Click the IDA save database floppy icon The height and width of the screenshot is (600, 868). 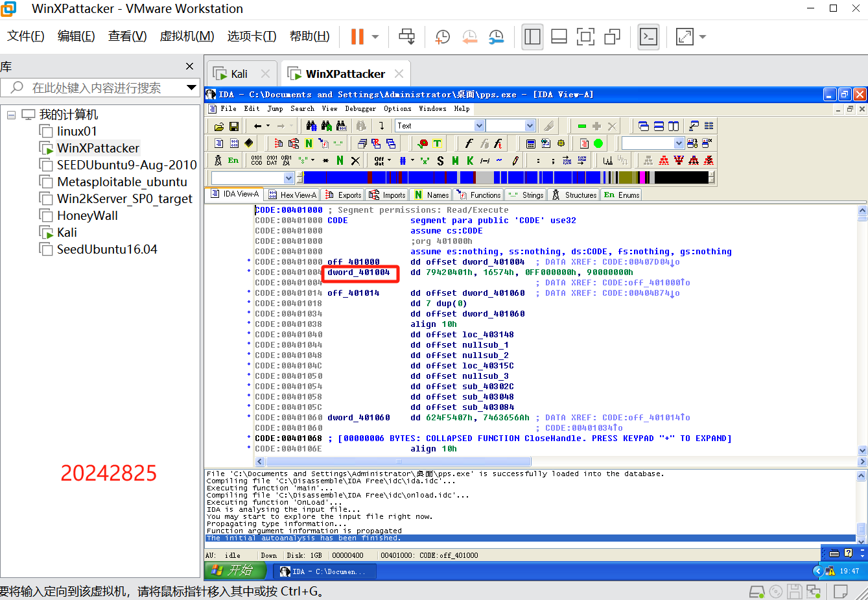click(x=234, y=126)
